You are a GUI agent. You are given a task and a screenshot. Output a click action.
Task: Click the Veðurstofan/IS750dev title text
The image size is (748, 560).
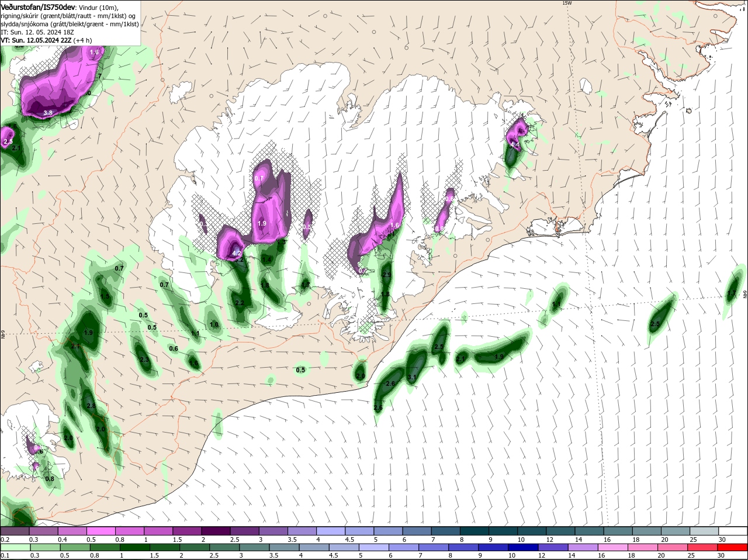[38, 7]
